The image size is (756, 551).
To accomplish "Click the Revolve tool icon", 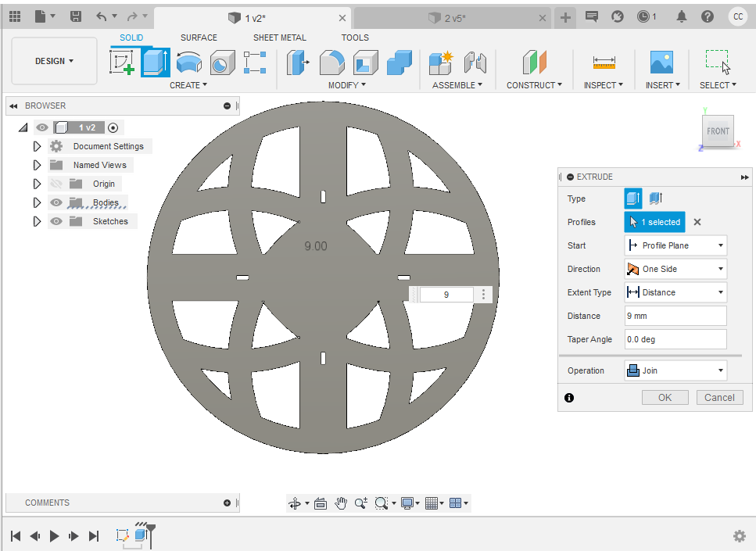I will click(x=188, y=62).
